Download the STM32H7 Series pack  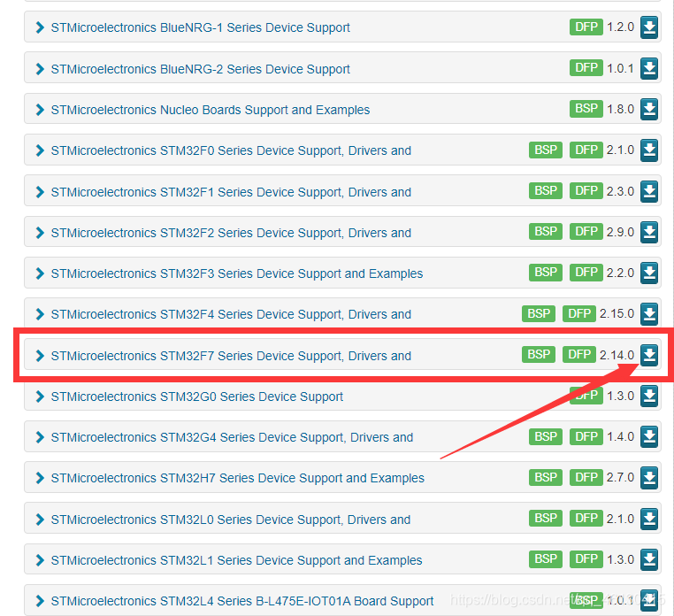(649, 478)
